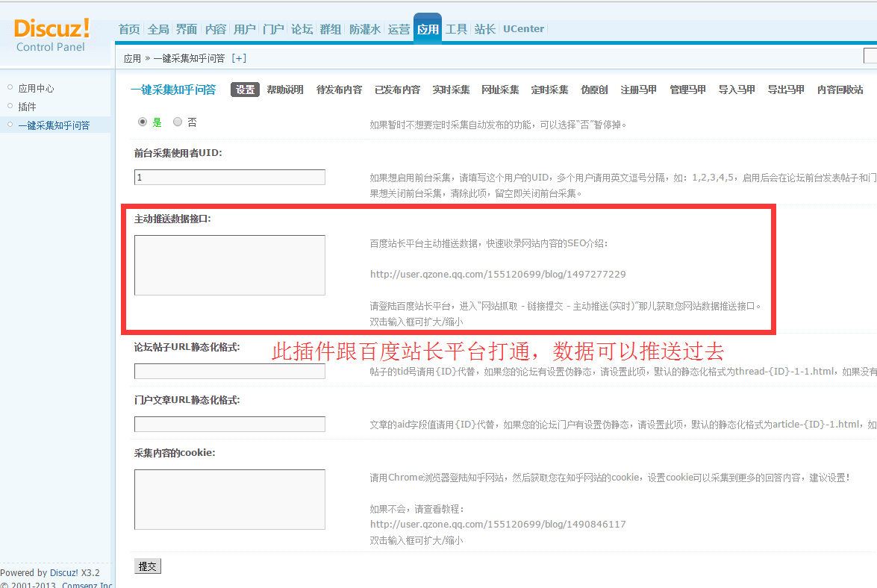Open the 界面 top menu

coord(187,29)
